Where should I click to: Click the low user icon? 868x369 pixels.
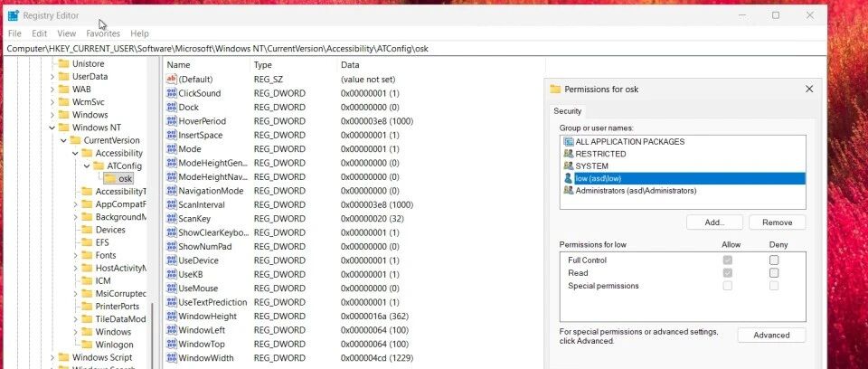point(569,178)
